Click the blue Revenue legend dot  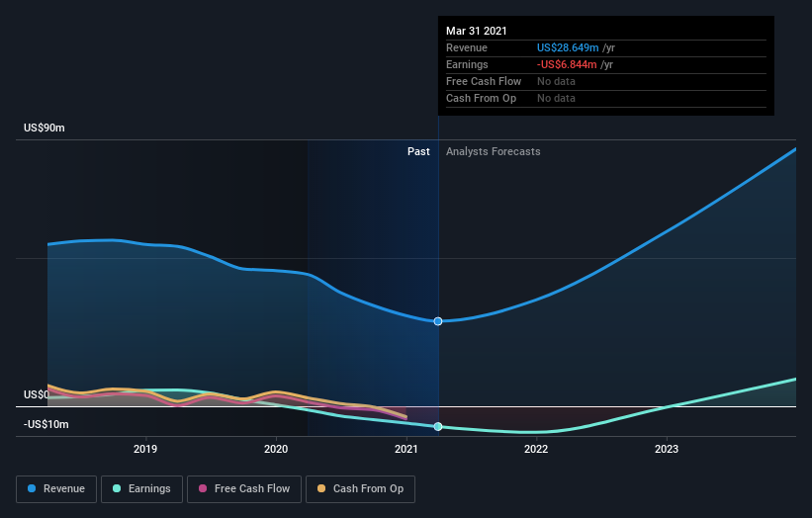[x=32, y=488]
